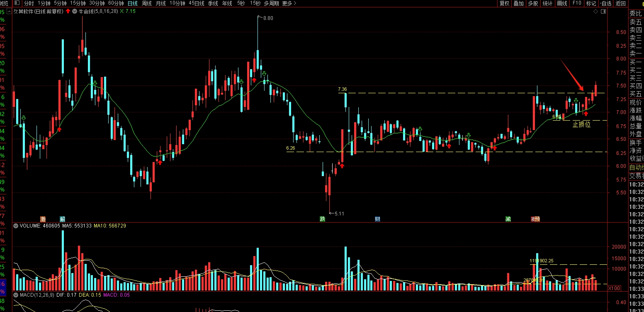Open the 多股 multi-stock view

pos(533,3)
